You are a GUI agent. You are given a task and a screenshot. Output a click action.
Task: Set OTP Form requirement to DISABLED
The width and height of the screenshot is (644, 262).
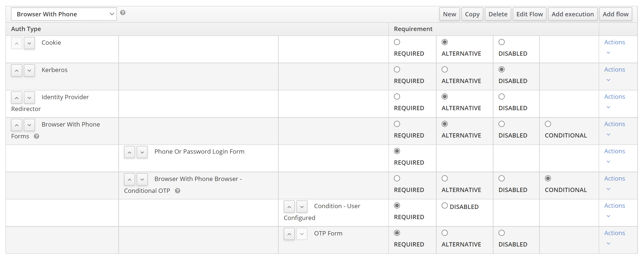click(x=501, y=233)
